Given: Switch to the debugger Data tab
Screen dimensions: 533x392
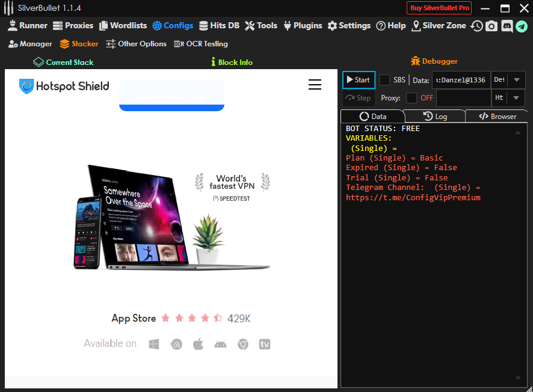Looking at the screenshot, I should (x=372, y=117).
